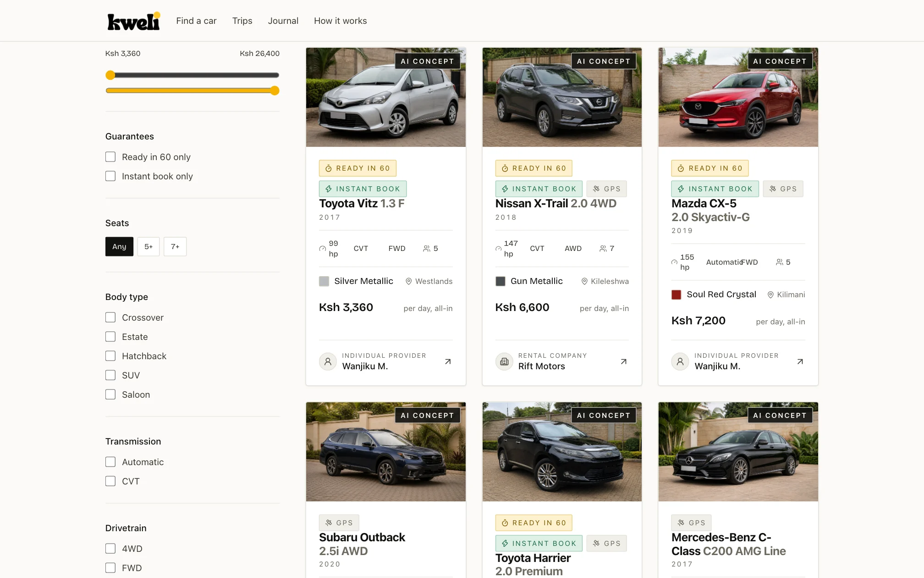Enable Instant book only filter
Image resolution: width=924 pixels, height=578 pixels.
click(110, 176)
